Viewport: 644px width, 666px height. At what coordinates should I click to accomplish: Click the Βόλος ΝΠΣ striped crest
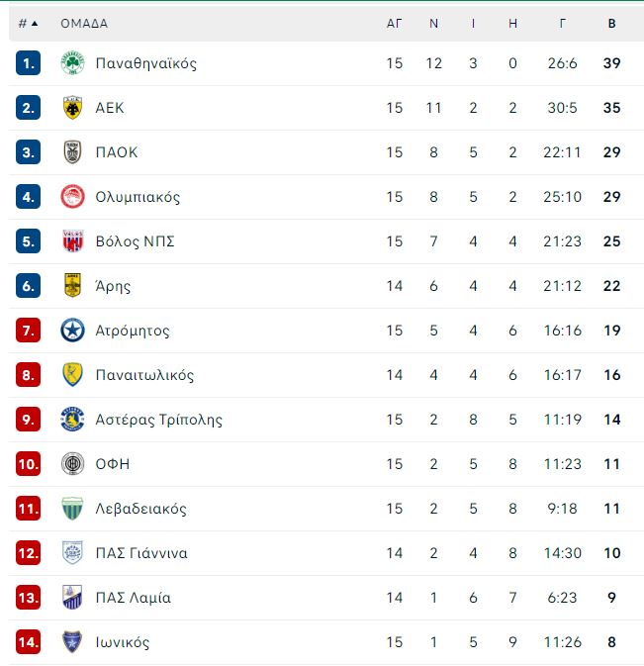click(x=72, y=240)
